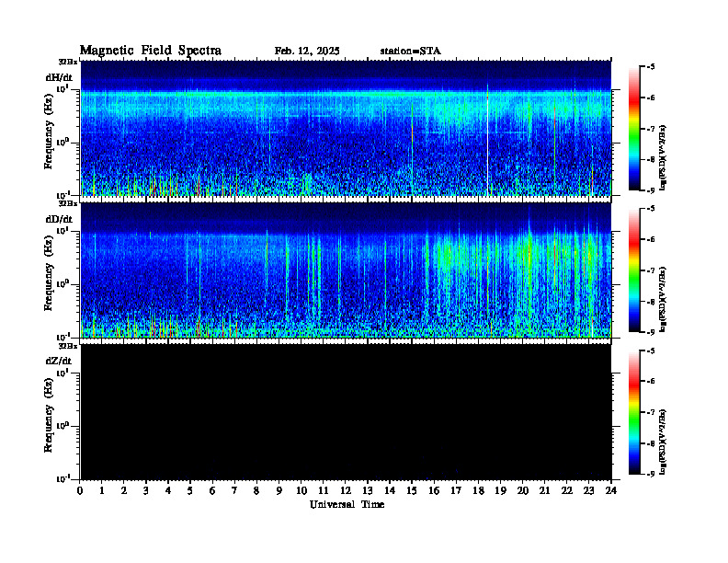
Task: Click hour 14 on the Universal Time axis
Action: [x=390, y=491]
